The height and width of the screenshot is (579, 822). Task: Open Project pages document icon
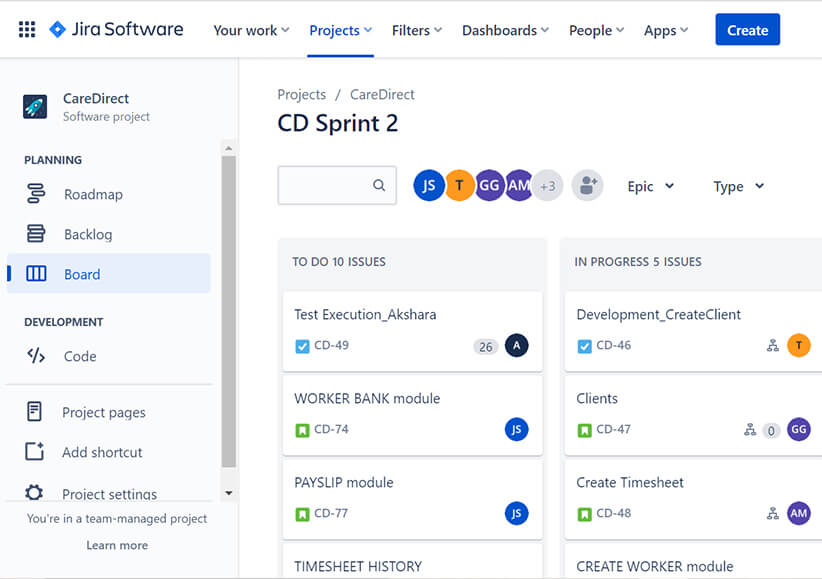(35, 412)
